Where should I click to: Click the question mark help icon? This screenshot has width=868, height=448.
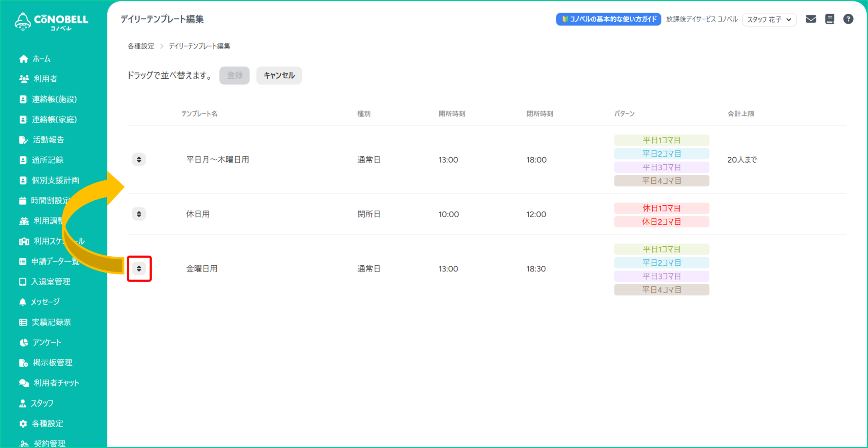[x=848, y=19]
